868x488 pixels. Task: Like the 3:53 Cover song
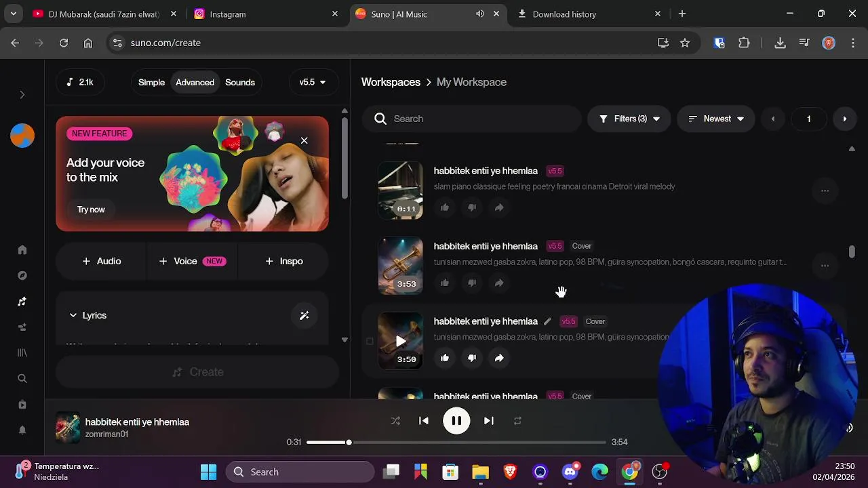click(x=445, y=283)
